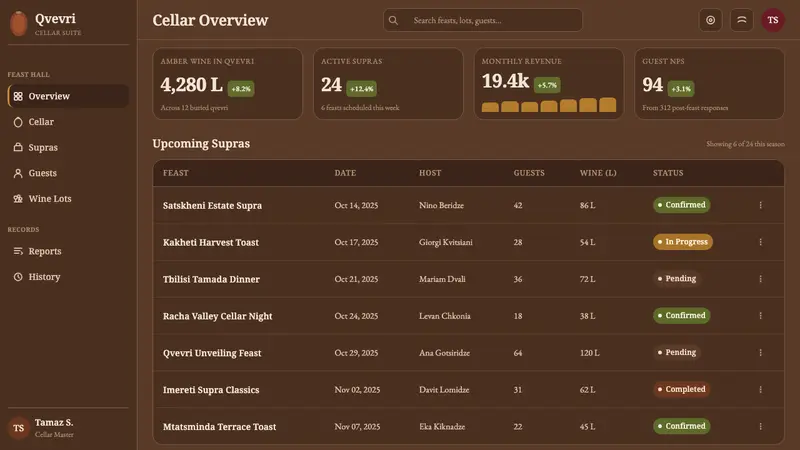Open row menu for Racha Valley Cellar Night
Screen dimensions: 800x450
[x=760, y=316]
